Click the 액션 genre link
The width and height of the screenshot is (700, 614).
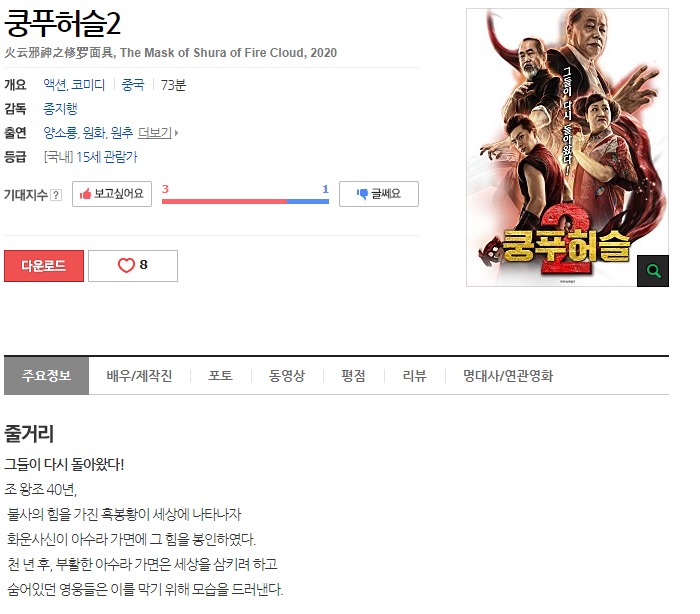coord(54,85)
